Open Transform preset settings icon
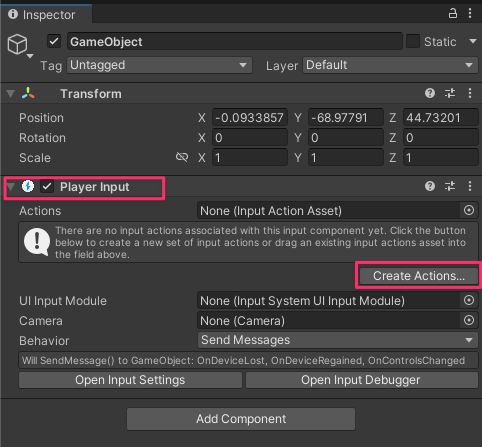 tap(450, 93)
